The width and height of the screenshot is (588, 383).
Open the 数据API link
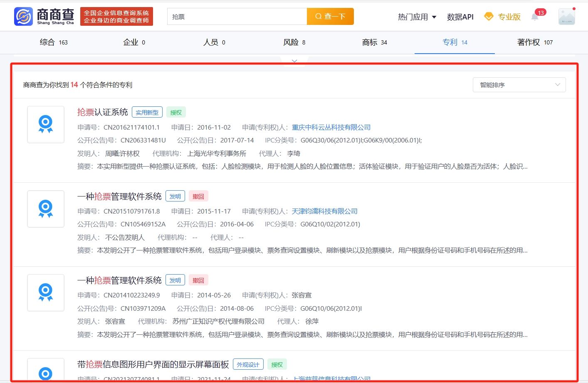point(460,17)
